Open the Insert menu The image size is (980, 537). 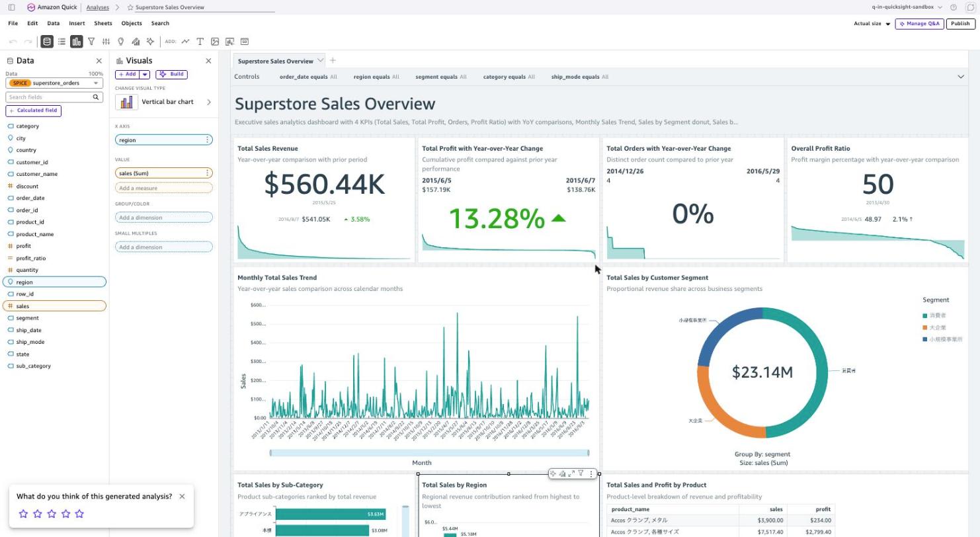pos(77,23)
